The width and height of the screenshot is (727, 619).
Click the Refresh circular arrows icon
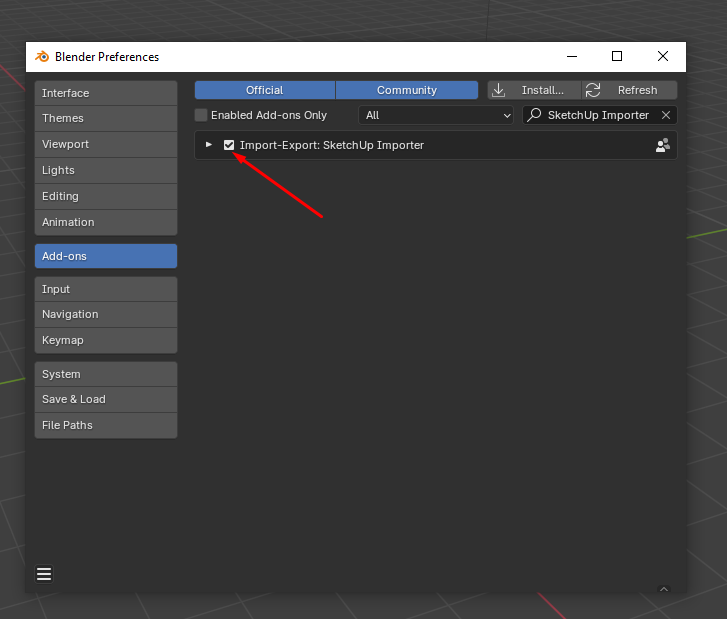pyautogui.click(x=593, y=90)
